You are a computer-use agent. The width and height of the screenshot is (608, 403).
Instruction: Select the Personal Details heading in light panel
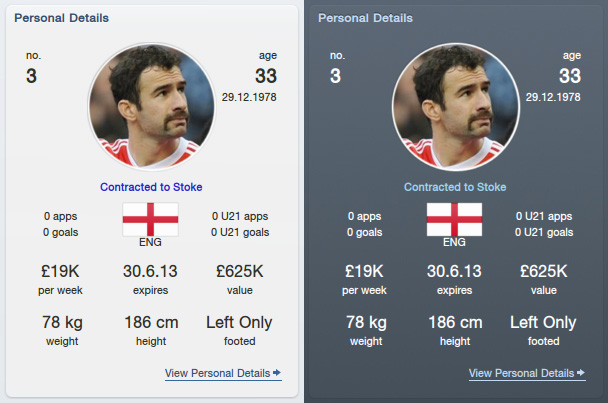coord(62,18)
